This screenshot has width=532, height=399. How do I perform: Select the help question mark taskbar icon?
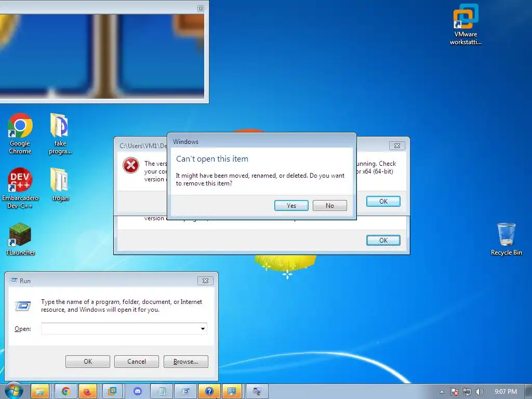click(209, 391)
